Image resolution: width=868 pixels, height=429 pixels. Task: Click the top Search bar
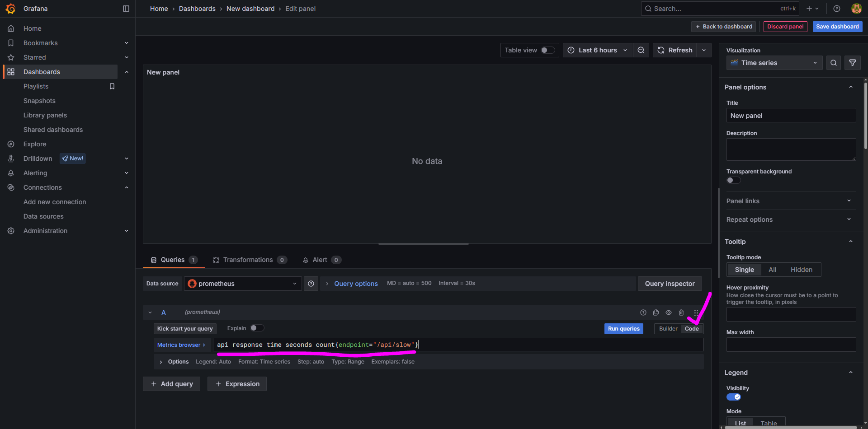tap(720, 9)
